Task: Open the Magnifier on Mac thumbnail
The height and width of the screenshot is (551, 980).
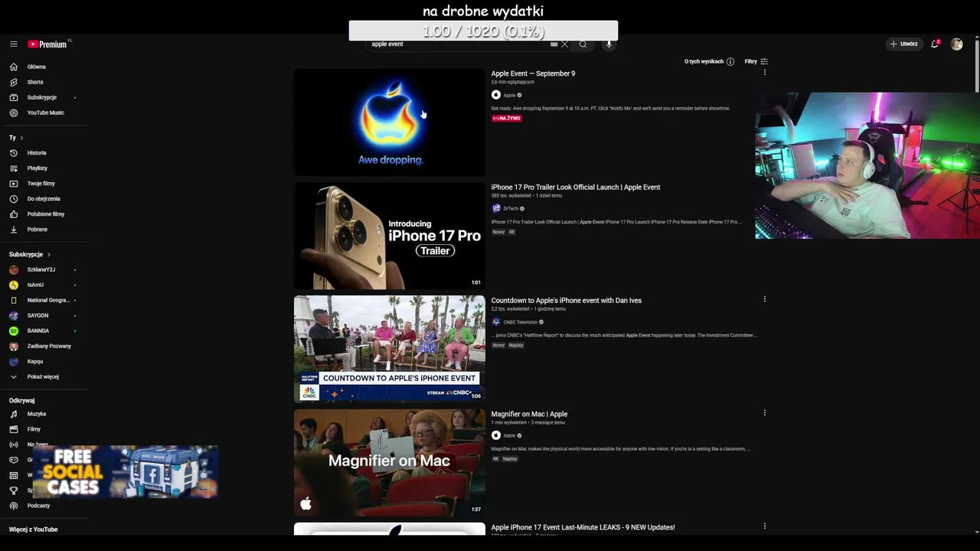Action: (389, 462)
